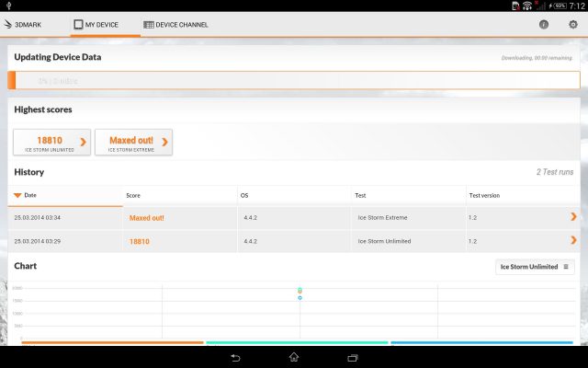588x368 pixels.
Task: Click the Ice Storm Unlimited test name cell in history
Action: click(384, 241)
